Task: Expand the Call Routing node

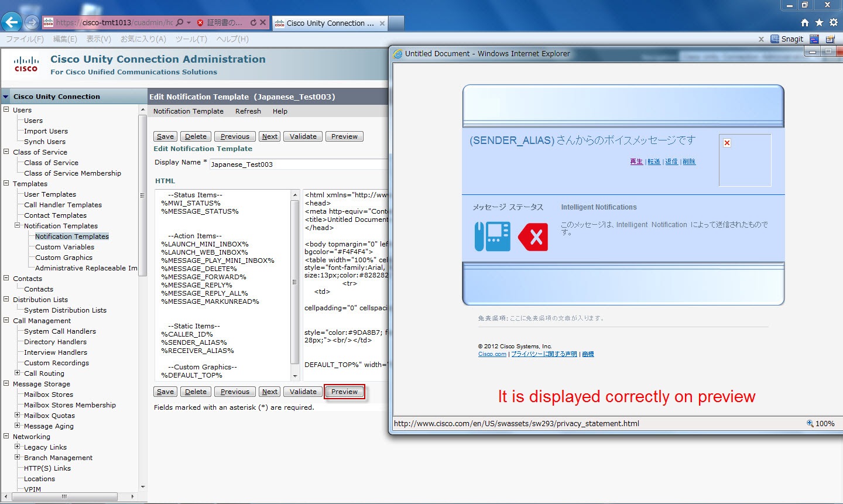Action: pos(18,373)
